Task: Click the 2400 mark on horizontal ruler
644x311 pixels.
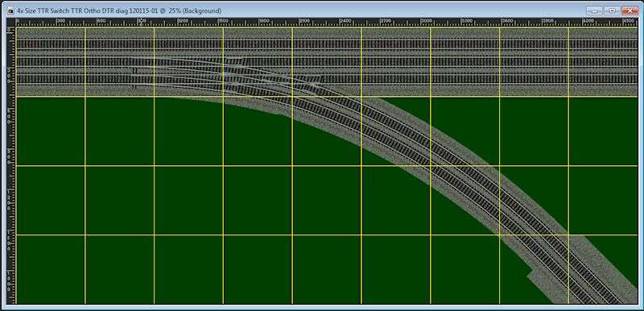Action: click(346, 21)
